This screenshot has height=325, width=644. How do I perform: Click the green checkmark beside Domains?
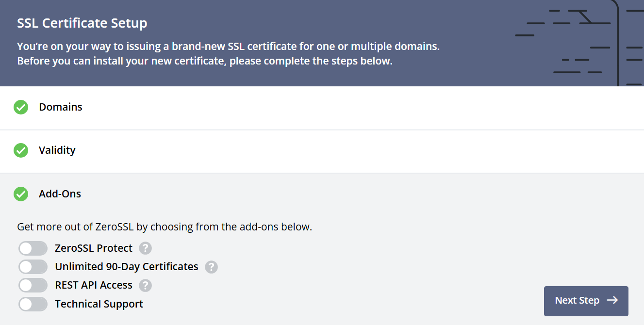21,107
